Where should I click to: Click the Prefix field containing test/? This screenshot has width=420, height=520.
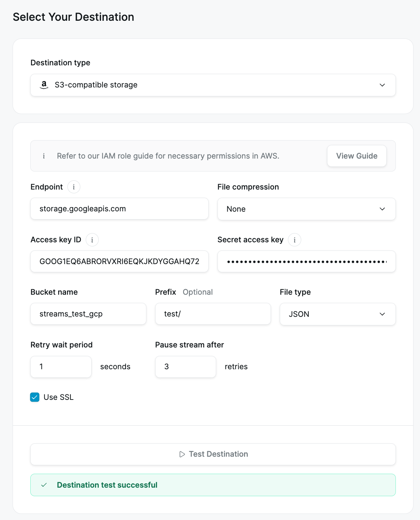(213, 314)
